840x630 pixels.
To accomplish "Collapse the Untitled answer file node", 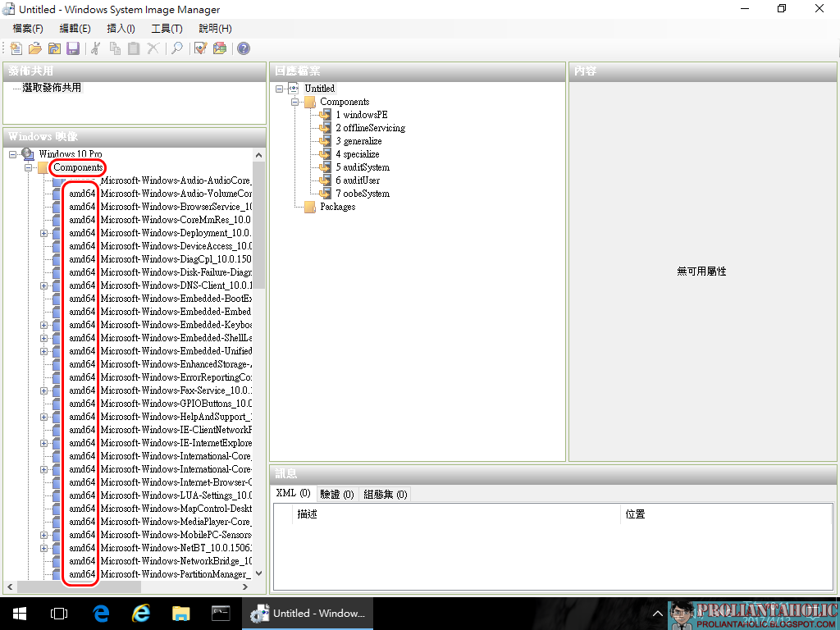I will click(279, 89).
